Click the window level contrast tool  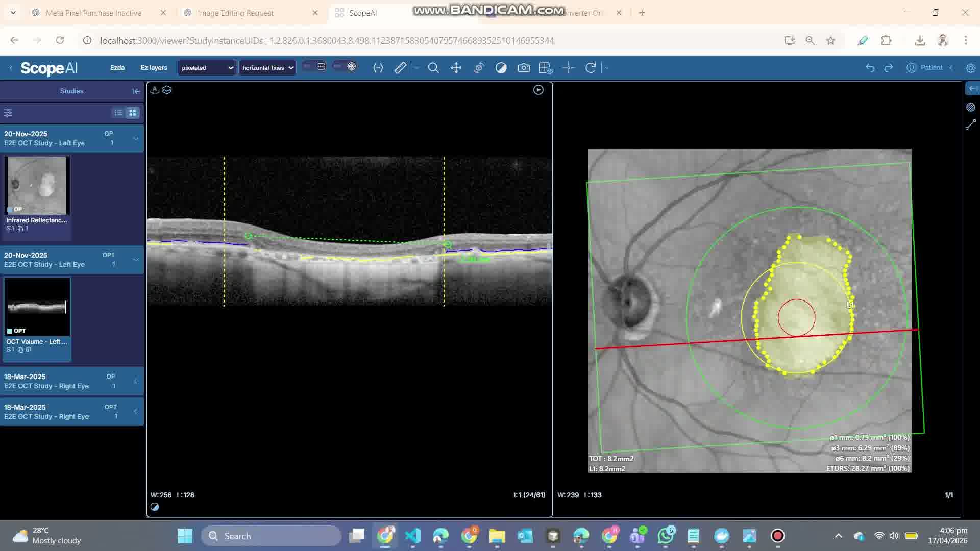pyautogui.click(x=501, y=68)
